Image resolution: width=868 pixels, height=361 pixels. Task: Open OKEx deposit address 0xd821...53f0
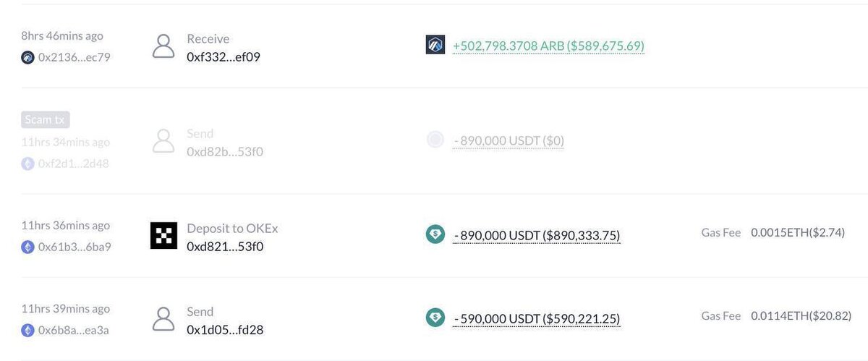coord(225,246)
